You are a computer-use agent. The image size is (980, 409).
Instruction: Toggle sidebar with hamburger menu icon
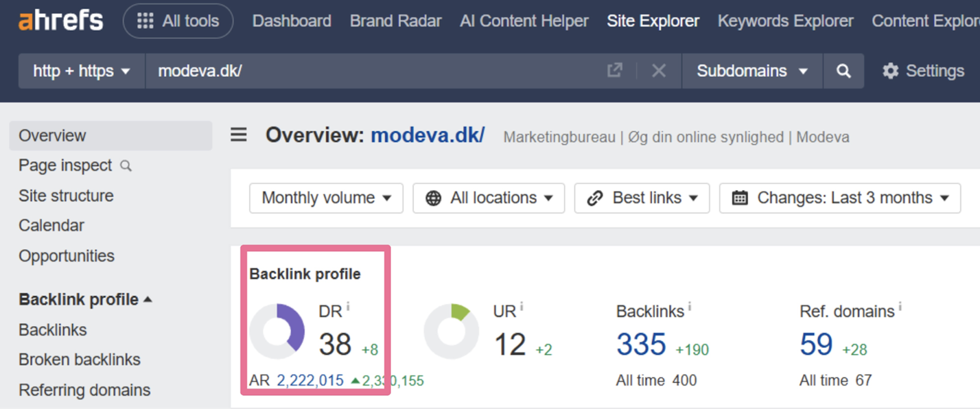[x=238, y=134]
